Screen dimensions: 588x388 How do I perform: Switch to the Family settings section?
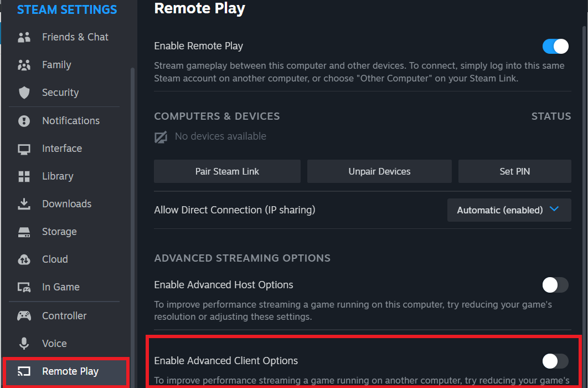24,64
